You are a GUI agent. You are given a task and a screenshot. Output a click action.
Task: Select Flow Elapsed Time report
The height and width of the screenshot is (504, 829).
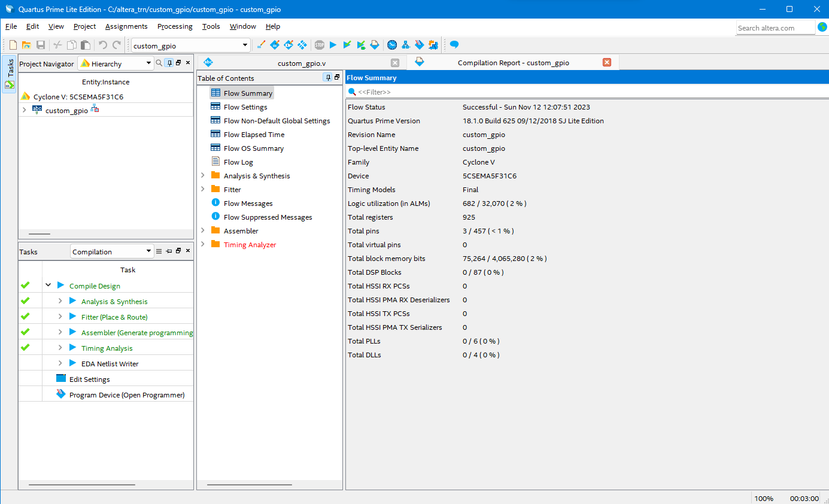(x=254, y=135)
